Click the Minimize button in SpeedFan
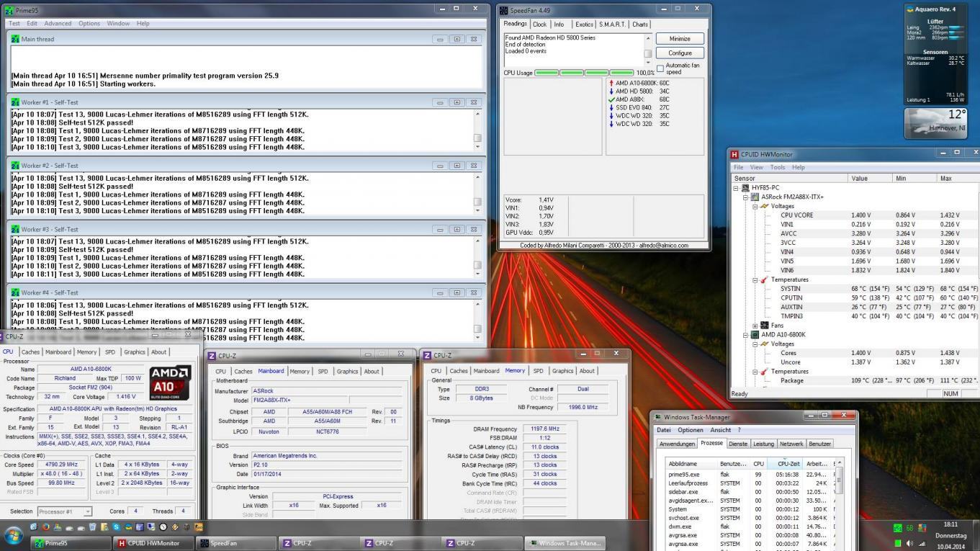 click(x=679, y=39)
